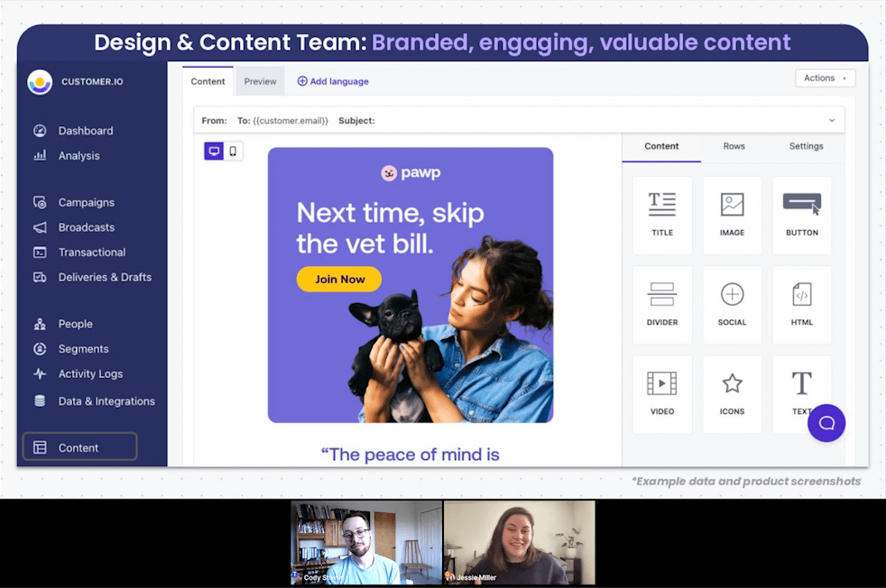Open the Actions dropdown
Viewport: 886px width, 588px height.
(824, 78)
